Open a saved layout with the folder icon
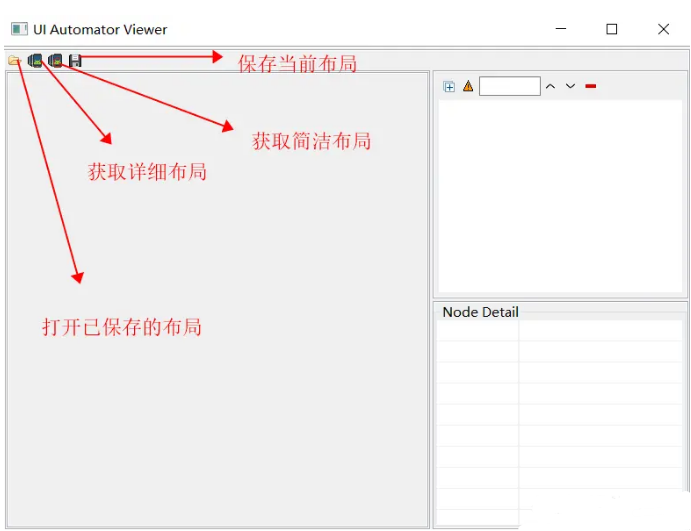 point(14,60)
